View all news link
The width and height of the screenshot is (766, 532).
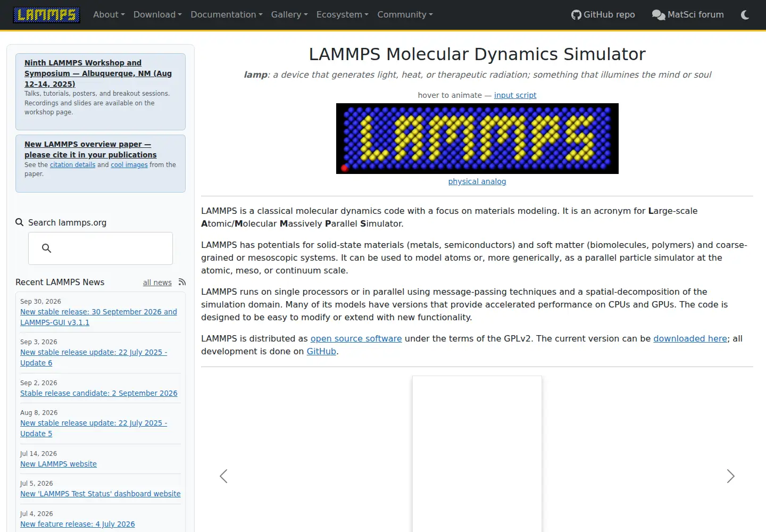[x=157, y=282]
